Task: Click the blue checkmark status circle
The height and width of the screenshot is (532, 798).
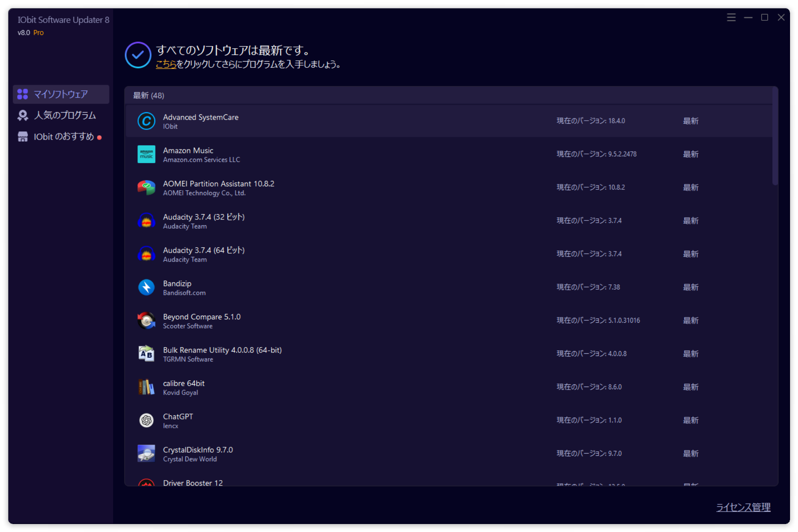Action: point(138,55)
